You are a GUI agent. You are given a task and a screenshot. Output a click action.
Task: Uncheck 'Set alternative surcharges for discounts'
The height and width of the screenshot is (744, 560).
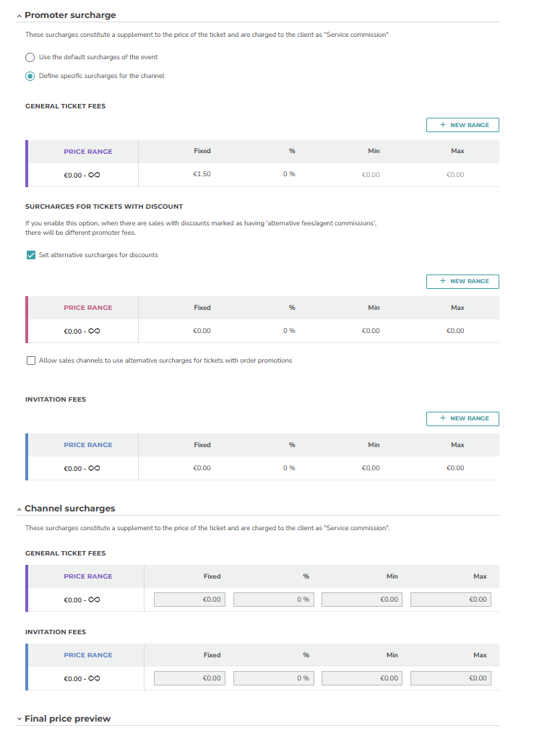coord(31,255)
